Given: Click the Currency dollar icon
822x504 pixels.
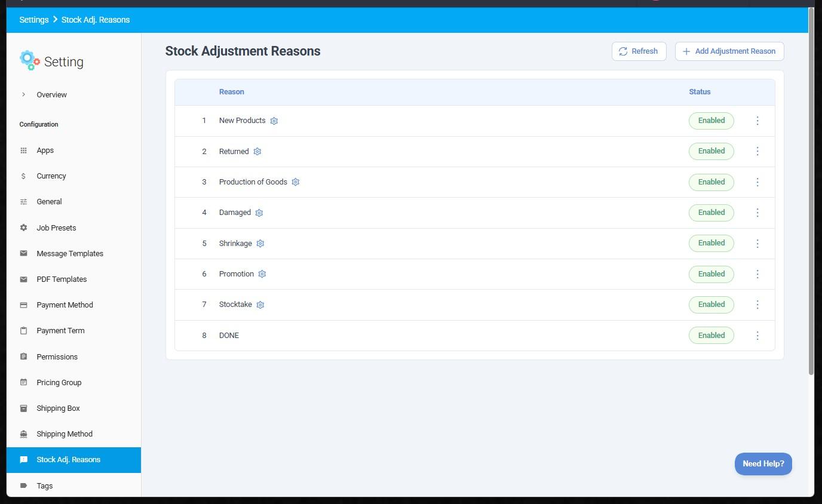Looking at the screenshot, I should 23,176.
